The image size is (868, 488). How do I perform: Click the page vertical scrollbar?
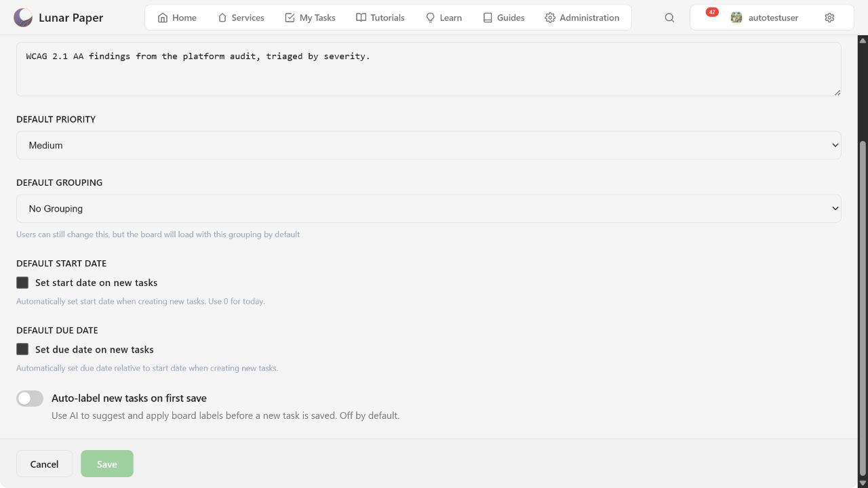tap(863, 308)
